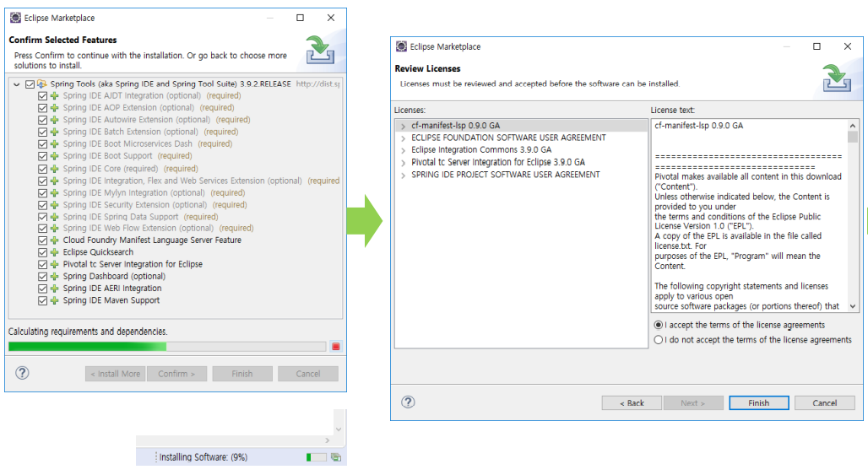The image size is (868, 475).
Task: Click plus icon beside Spring IDE Maven Support
Action: (54, 301)
